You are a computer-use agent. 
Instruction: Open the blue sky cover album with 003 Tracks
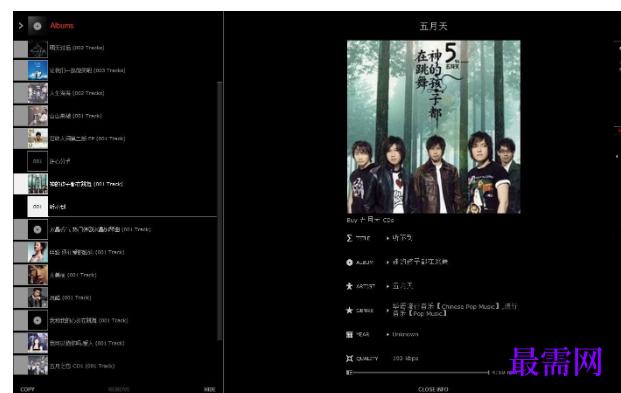[38, 71]
